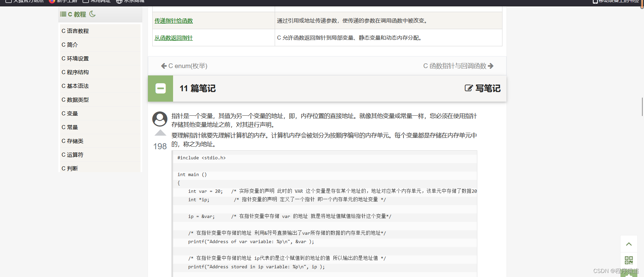Open C 环境设置 in sidebar
This screenshot has height=277, width=644.
(100, 58)
